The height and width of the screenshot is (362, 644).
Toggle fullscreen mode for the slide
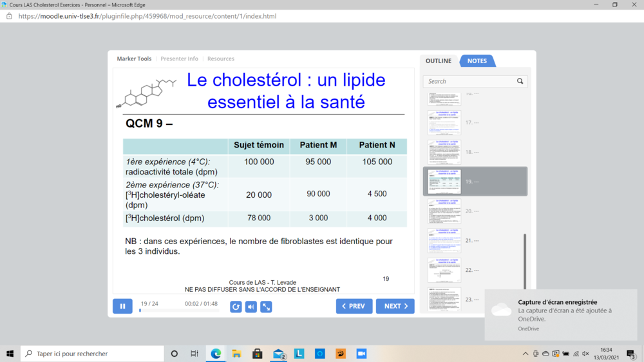[x=266, y=307]
